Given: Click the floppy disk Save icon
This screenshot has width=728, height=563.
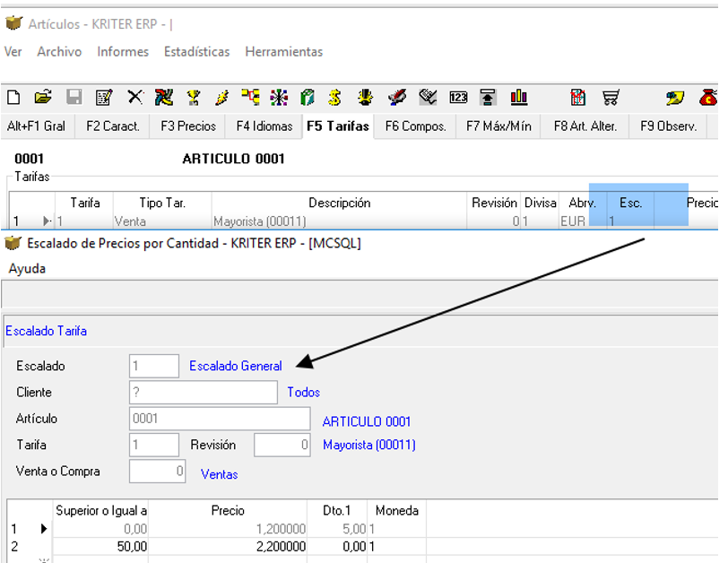Looking at the screenshot, I should click(74, 98).
